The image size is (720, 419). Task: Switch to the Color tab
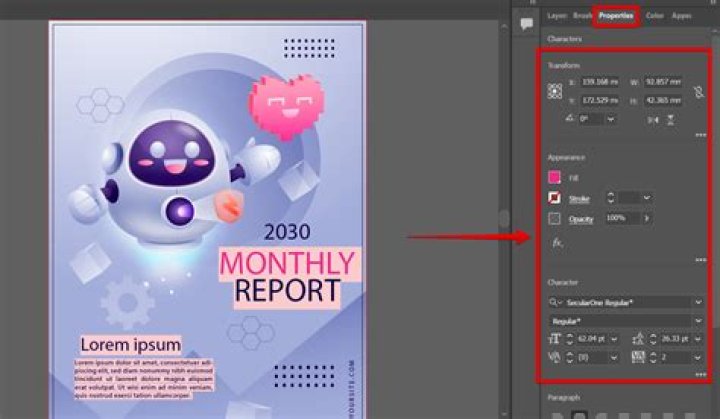654,16
